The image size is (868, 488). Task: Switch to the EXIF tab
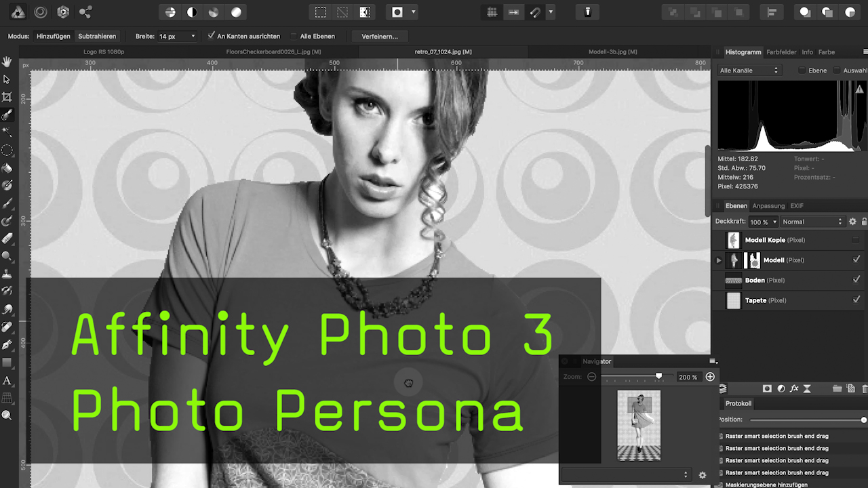point(797,206)
